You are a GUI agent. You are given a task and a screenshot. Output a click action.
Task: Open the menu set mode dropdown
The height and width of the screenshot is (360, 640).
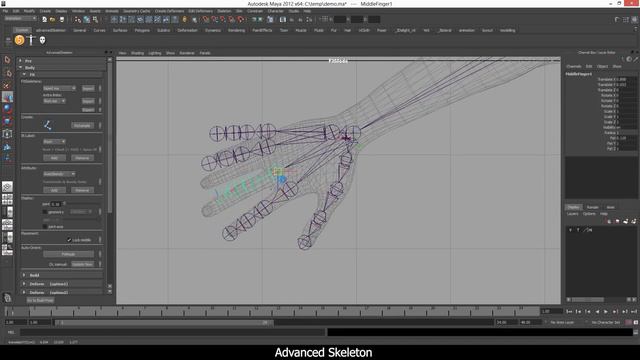[20, 18]
